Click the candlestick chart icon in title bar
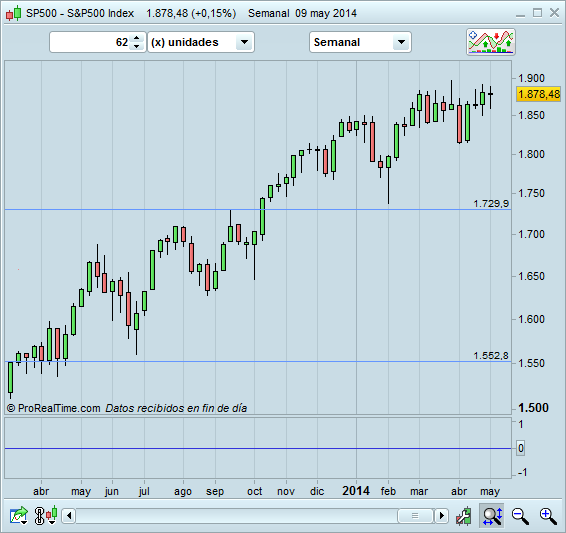 pyautogui.click(x=13, y=13)
